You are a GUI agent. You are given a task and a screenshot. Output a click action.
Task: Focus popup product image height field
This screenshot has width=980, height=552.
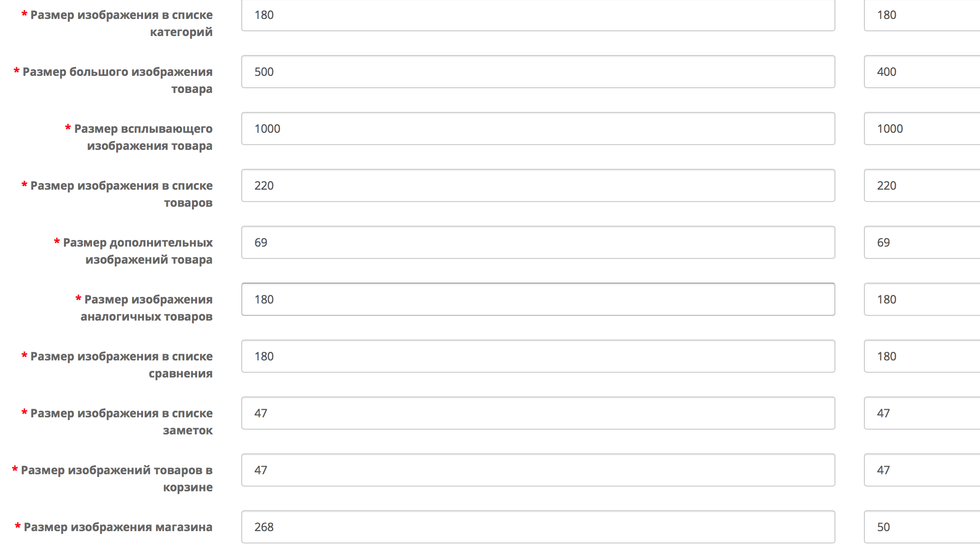(x=922, y=129)
